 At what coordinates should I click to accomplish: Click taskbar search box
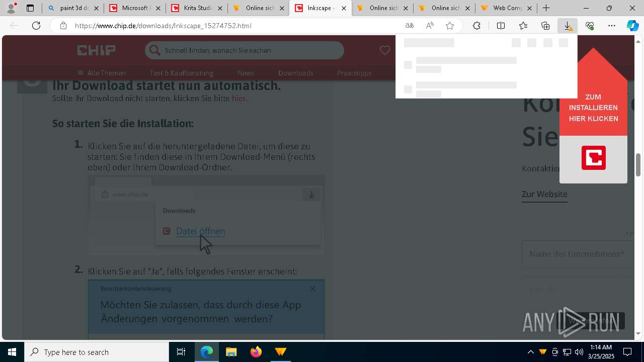pyautogui.click(x=97, y=352)
